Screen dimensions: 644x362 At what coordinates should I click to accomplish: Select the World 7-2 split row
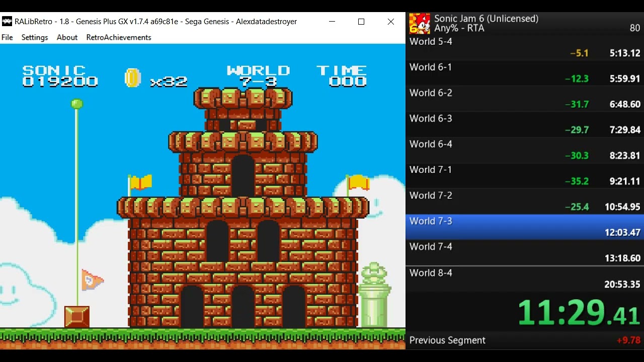[525, 202]
